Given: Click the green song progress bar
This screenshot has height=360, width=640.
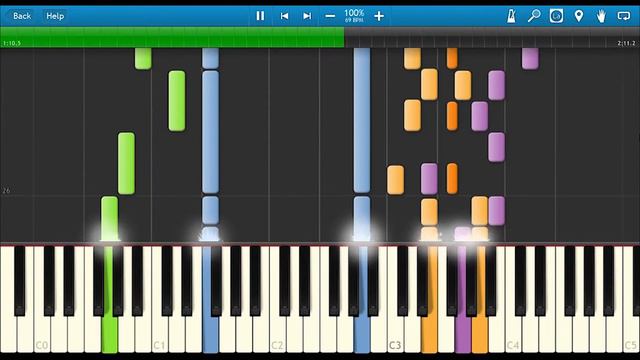Looking at the screenshot, I should [172, 37].
